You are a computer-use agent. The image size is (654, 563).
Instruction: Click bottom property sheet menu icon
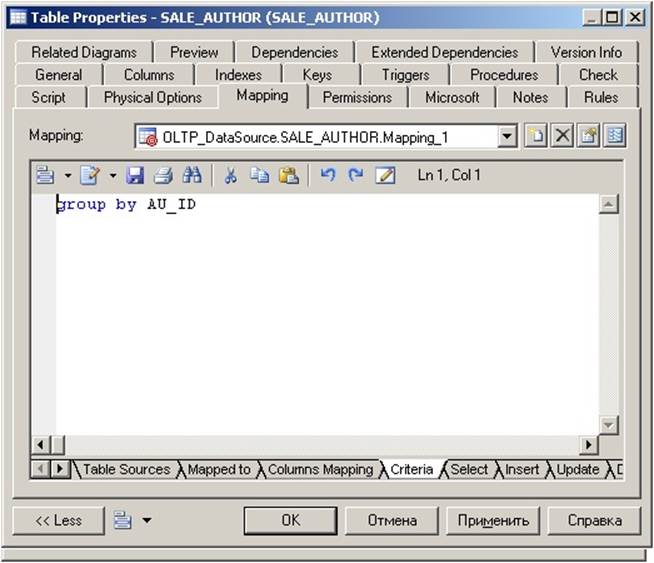click(x=123, y=520)
